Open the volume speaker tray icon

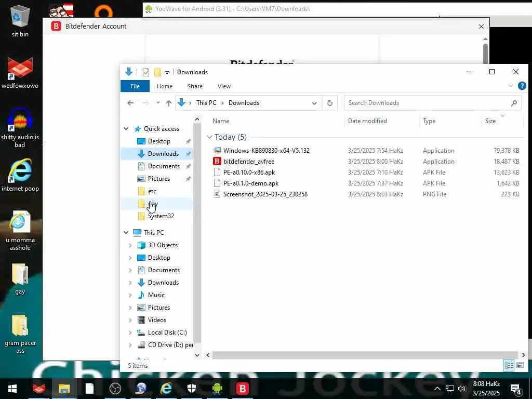(x=462, y=389)
